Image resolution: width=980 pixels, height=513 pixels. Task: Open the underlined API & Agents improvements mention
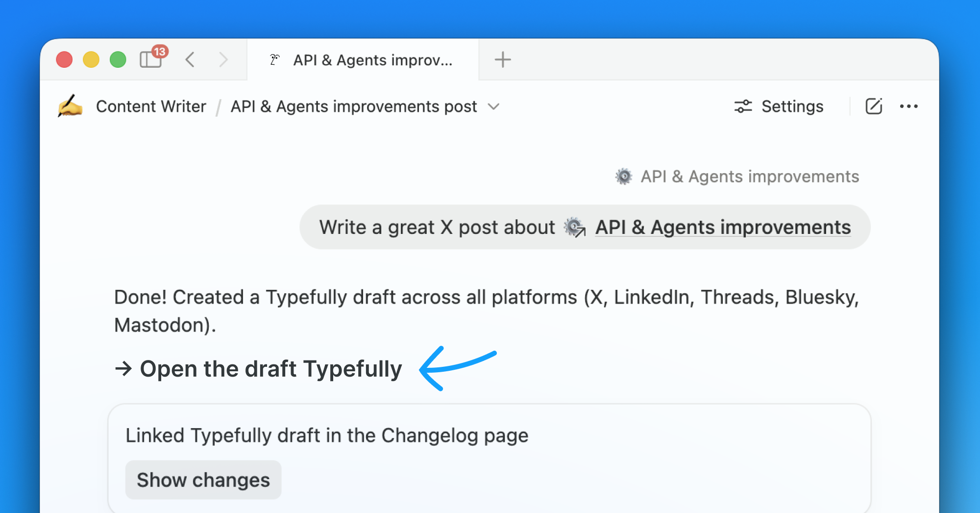coord(723,227)
